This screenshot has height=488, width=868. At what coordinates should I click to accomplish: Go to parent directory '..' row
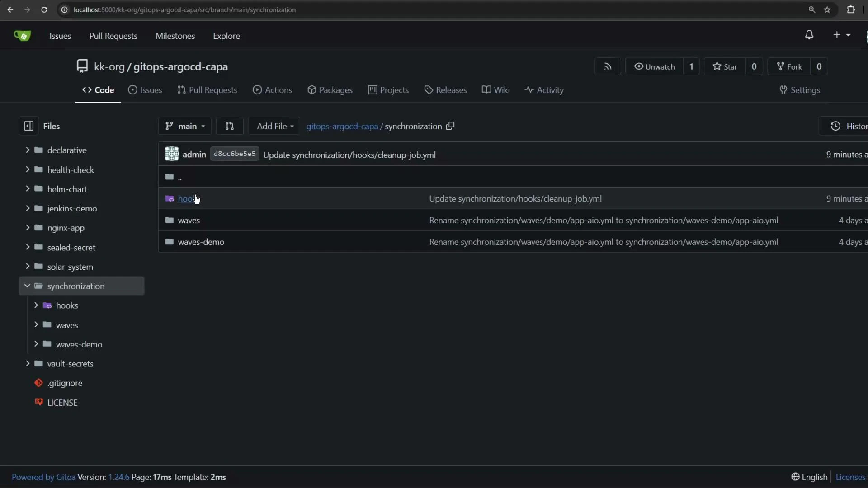click(x=513, y=177)
